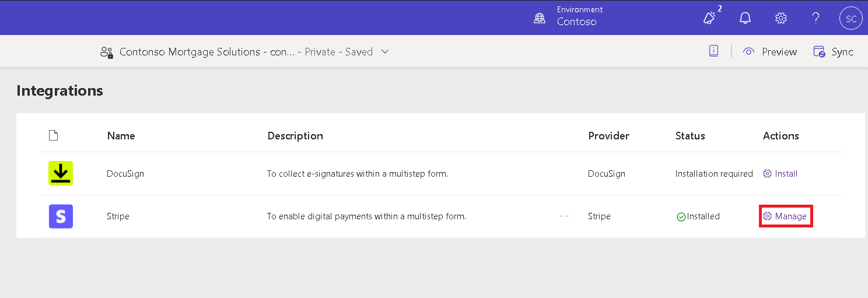Image resolution: width=868 pixels, height=298 pixels.
Task: Click the Provider column header
Action: 608,136
